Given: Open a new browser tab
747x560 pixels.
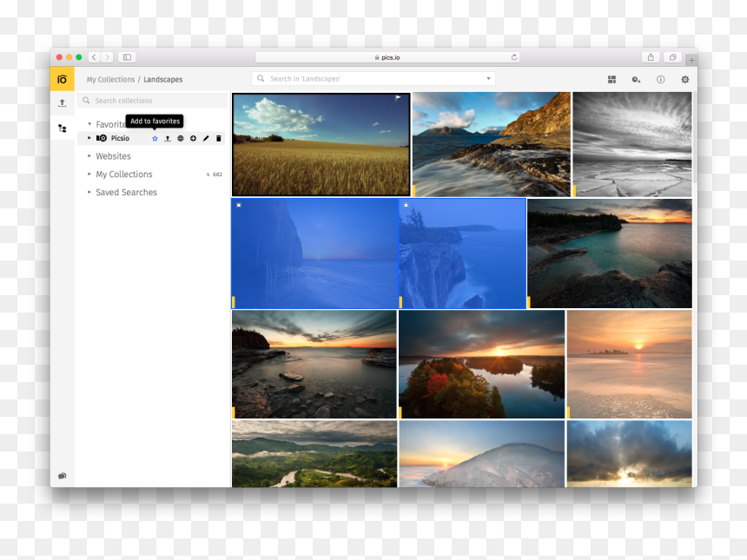Looking at the screenshot, I should click(691, 60).
